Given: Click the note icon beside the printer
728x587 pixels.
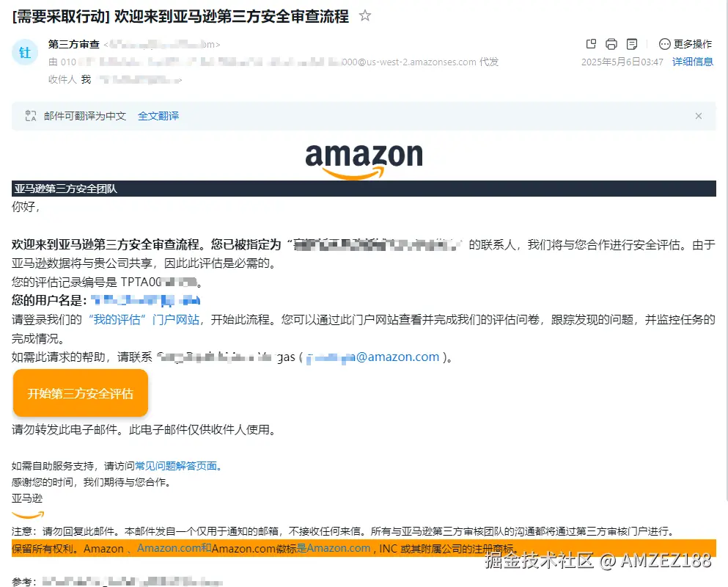Looking at the screenshot, I should pos(632,44).
